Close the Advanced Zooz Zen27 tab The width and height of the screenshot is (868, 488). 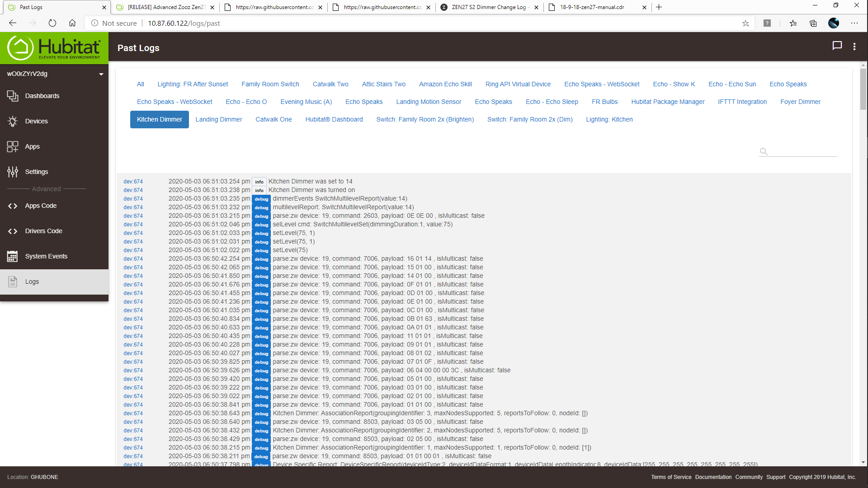coord(212,7)
